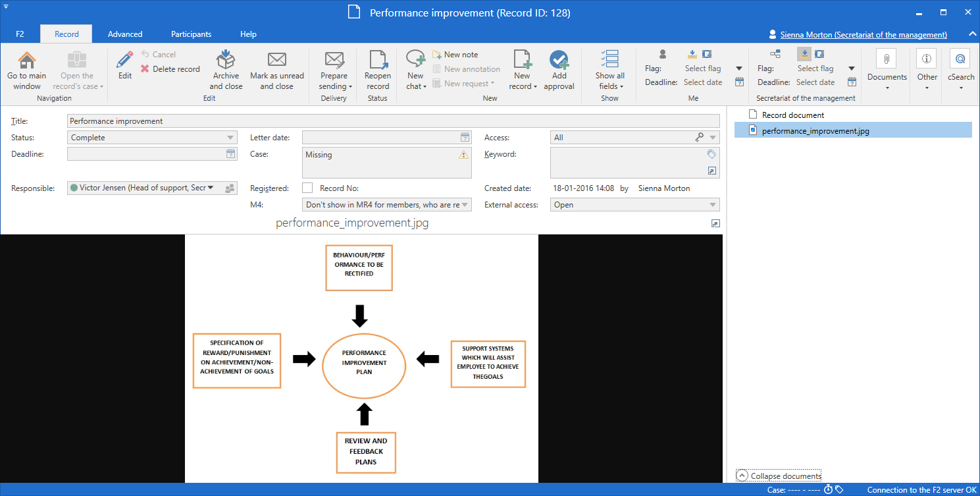
Task: Open Letter date calendar picker
Action: 465,138
